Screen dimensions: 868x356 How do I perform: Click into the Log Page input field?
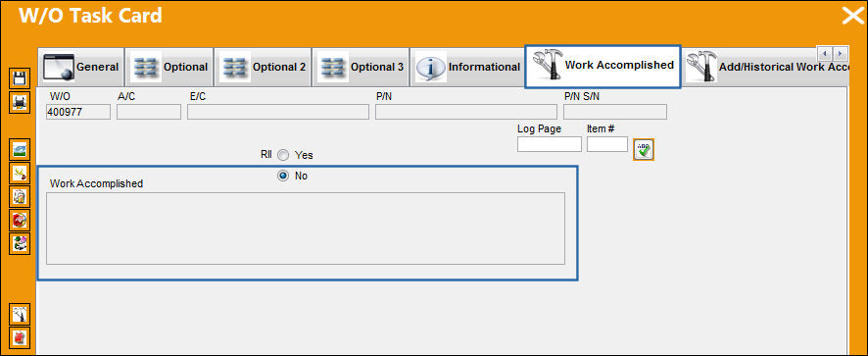(550, 144)
